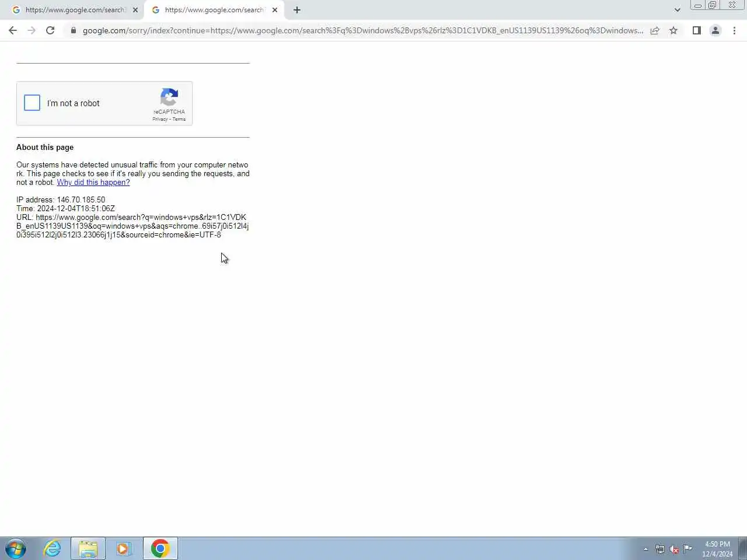This screenshot has height=560, width=747.
Task: Open Windows Explorer from taskbar
Action: (88, 548)
